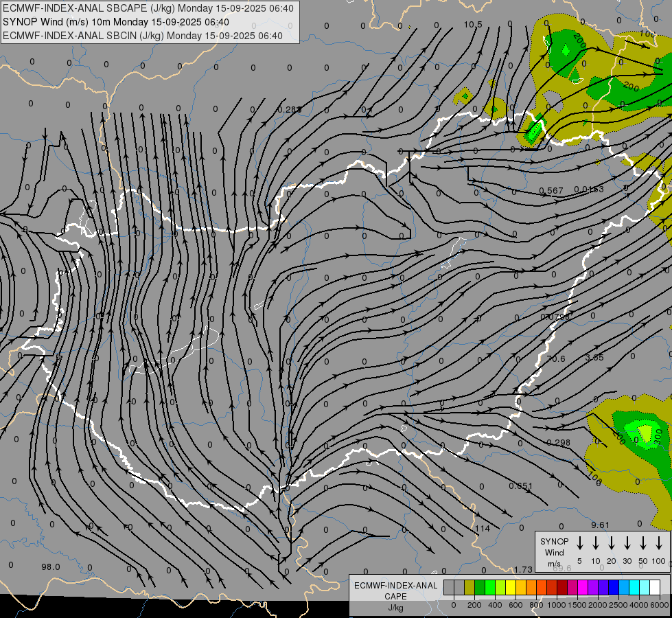Click the 'SYNOP Wind m/s' legend label
The width and height of the screenshot is (672, 618).
pos(554,552)
